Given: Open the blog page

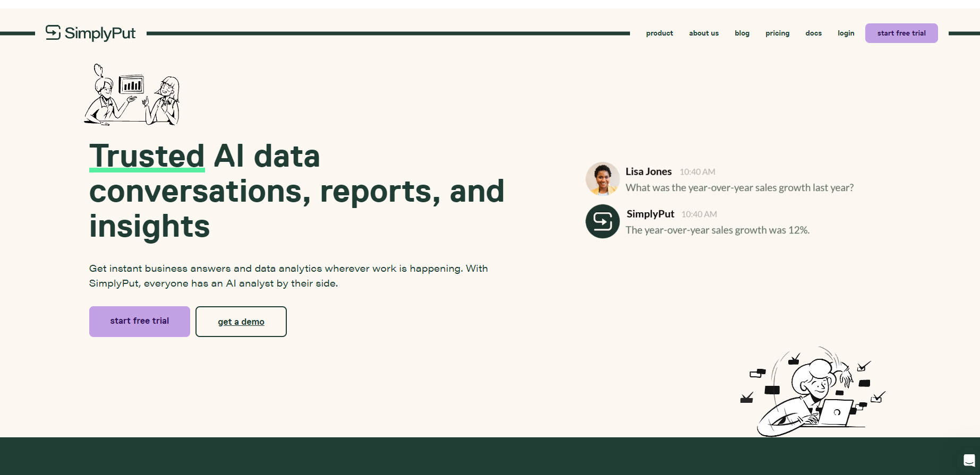Looking at the screenshot, I should [x=742, y=33].
